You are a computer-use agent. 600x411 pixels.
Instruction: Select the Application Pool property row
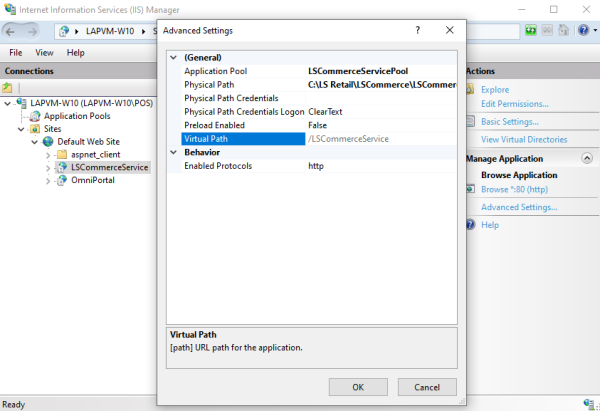tap(319, 71)
